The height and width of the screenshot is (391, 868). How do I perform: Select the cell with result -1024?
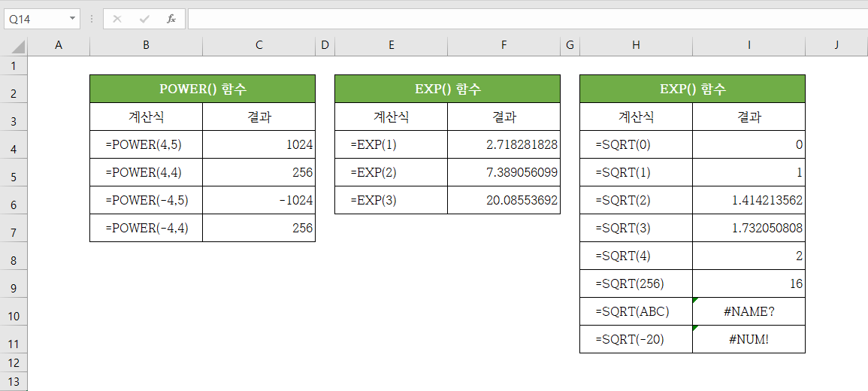pyautogui.click(x=259, y=200)
